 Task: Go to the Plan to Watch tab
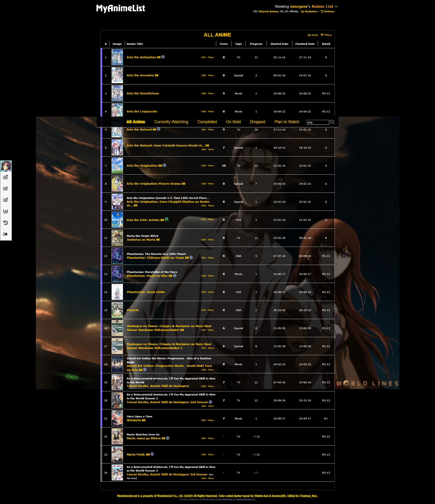pos(287,122)
